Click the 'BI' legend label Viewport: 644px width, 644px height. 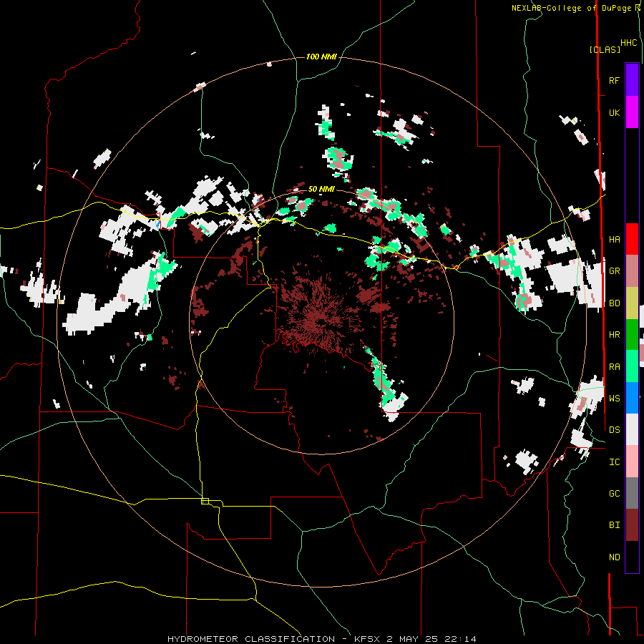pos(614,525)
